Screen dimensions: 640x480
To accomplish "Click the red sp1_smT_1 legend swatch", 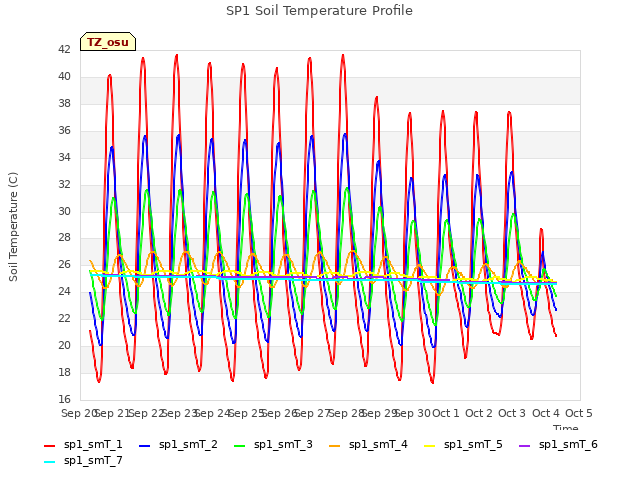I will click(x=49, y=446).
